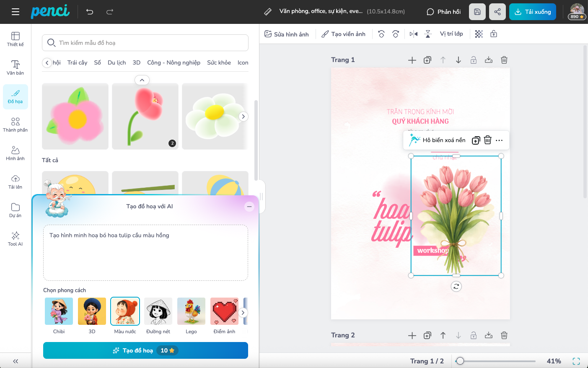Open the transparency checkerboard icon
Image resolution: width=588 pixels, height=368 pixels.
[x=479, y=34]
